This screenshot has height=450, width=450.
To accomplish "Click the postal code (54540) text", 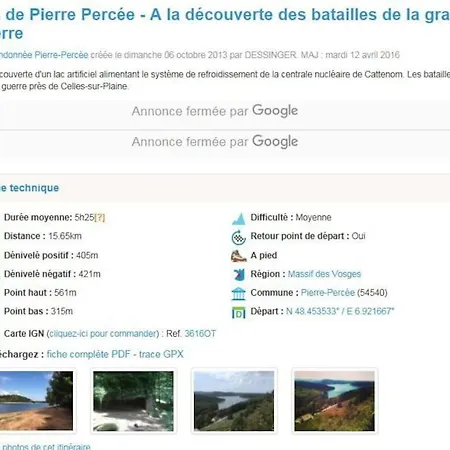I will point(372,293).
